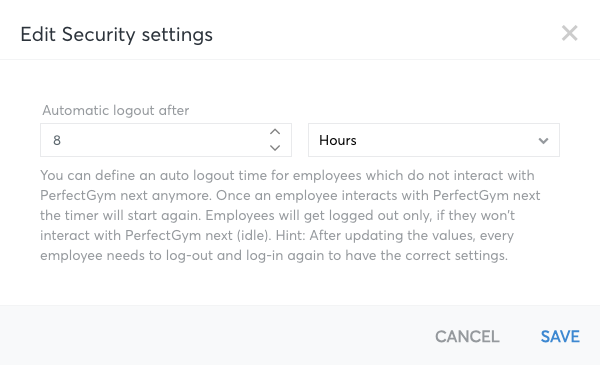
Task: Cancel the security settings changes
Action: 467,337
